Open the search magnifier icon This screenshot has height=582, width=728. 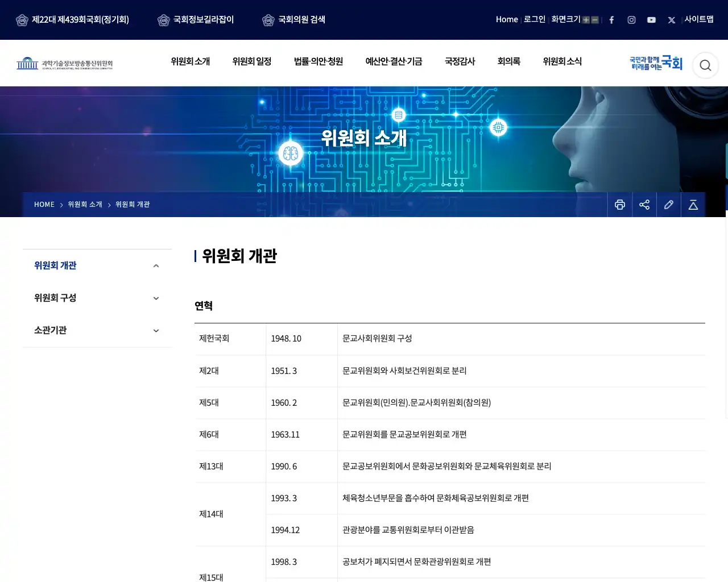[705, 65]
